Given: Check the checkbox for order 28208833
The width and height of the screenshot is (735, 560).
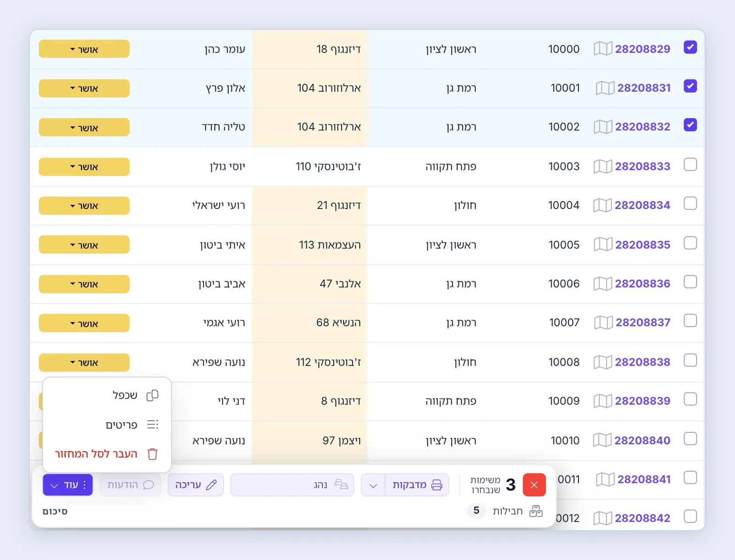Looking at the screenshot, I should pos(690,164).
